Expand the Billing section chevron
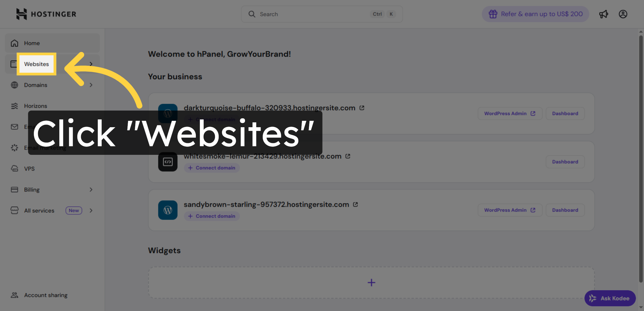The width and height of the screenshot is (644, 311). coord(91,189)
